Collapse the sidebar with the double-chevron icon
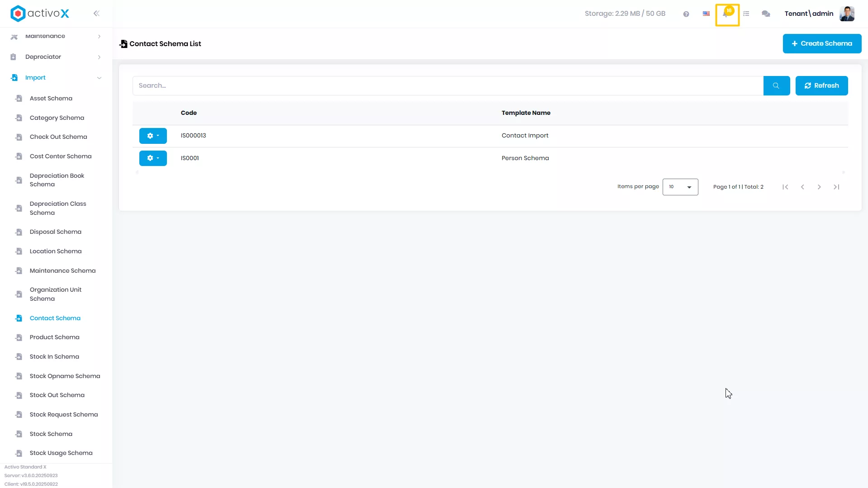 click(96, 14)
